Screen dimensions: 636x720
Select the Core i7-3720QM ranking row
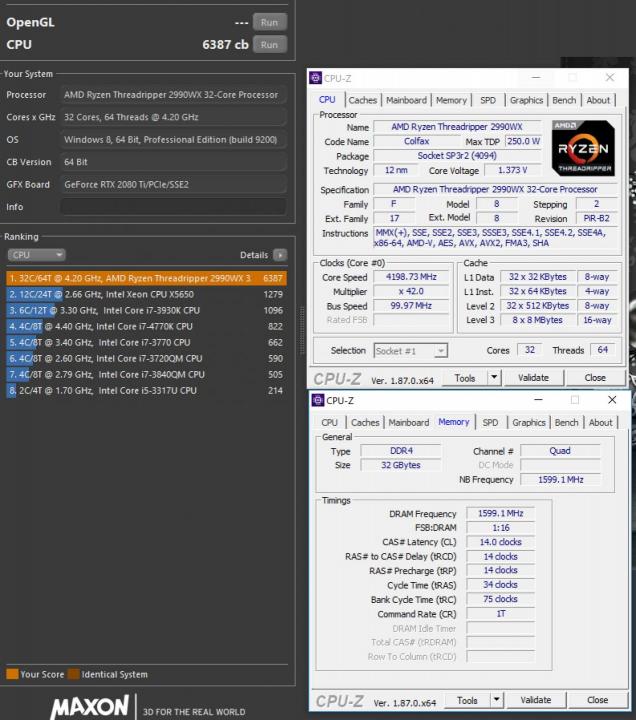click(146, 359)
